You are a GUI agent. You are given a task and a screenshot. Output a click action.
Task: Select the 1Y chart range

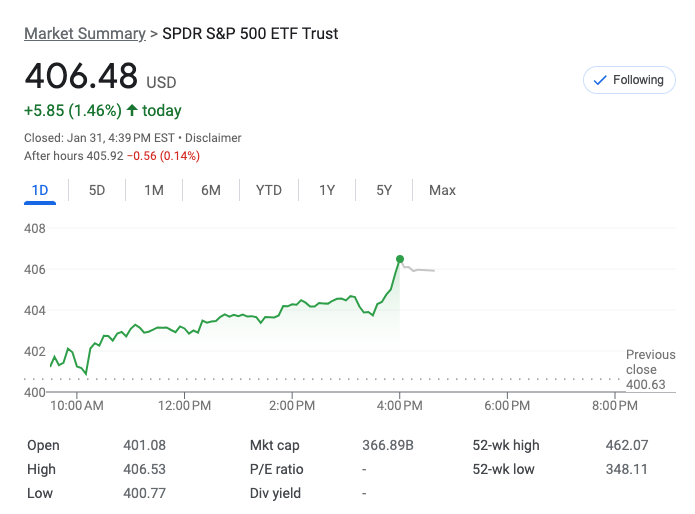[327, 190]
